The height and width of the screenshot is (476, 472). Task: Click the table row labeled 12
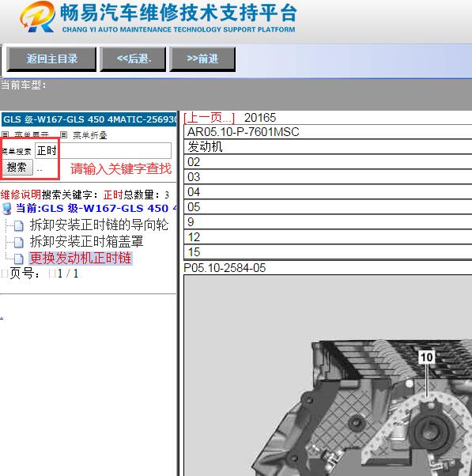[328, 237]
